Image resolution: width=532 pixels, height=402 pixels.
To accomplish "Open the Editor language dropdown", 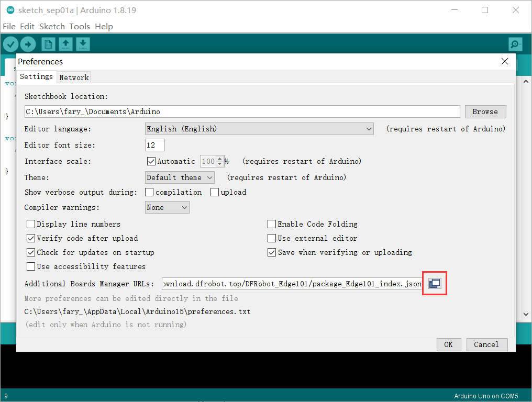I will coord(259,129).
